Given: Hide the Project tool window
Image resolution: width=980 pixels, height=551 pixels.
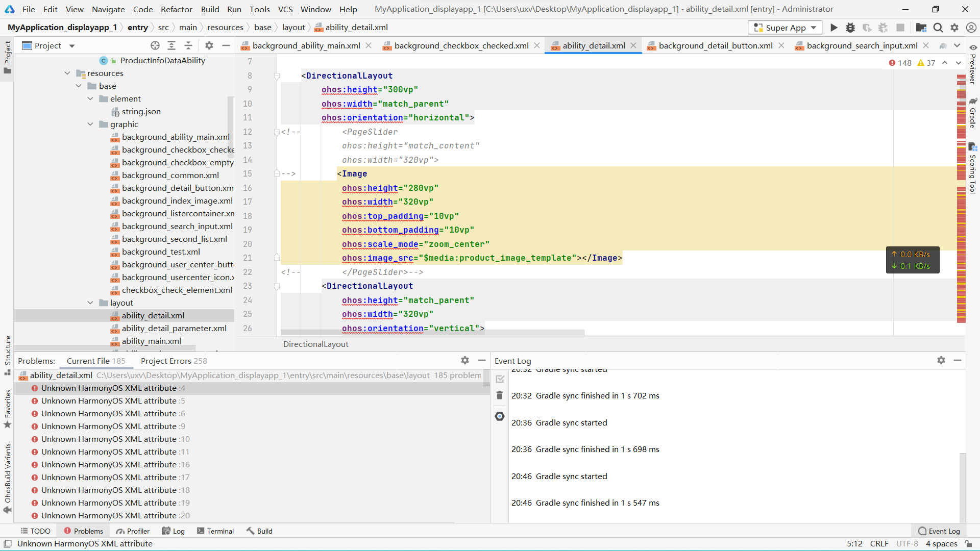Looking at the screenshot, I should pos(226,45).
